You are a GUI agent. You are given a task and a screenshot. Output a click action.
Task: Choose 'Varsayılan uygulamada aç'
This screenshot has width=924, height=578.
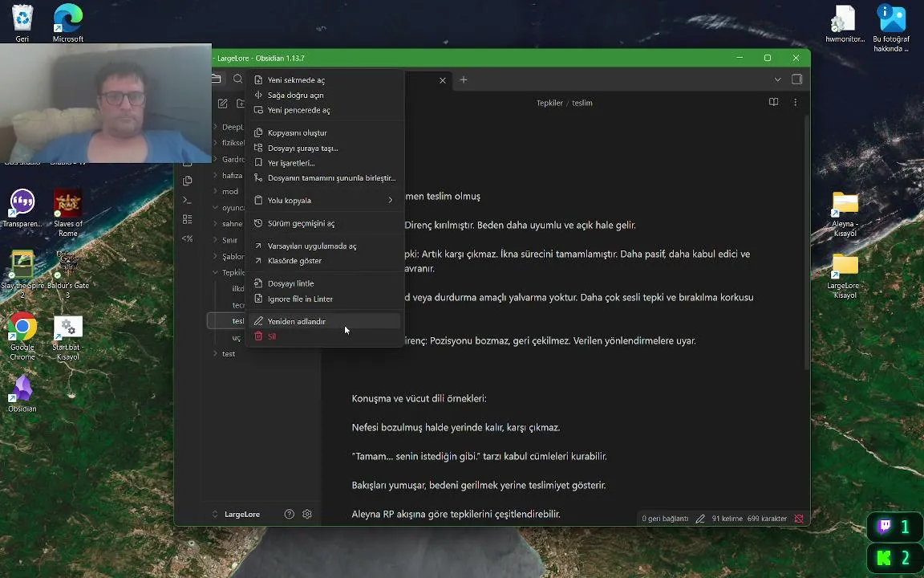tap(326, 246)
